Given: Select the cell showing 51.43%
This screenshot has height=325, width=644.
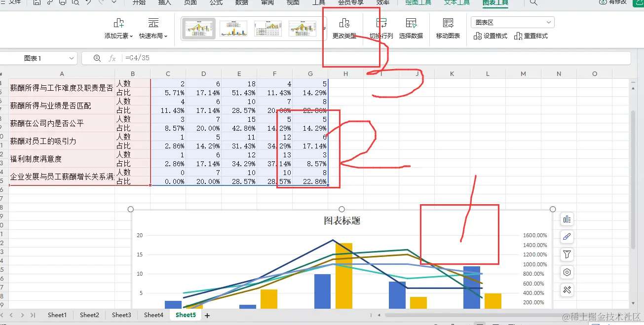Looking at the screenshot, I should [x=239, y=92].
